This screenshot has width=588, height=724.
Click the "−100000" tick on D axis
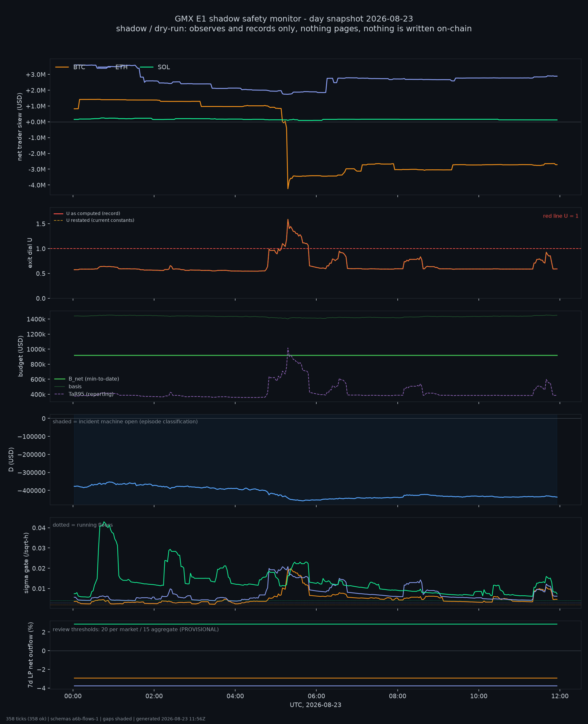coord(32,437)
